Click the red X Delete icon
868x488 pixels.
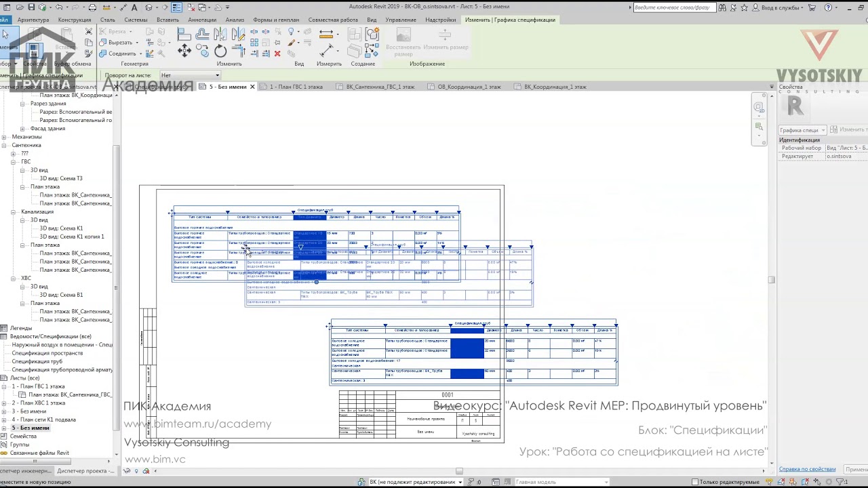point(277,54)
